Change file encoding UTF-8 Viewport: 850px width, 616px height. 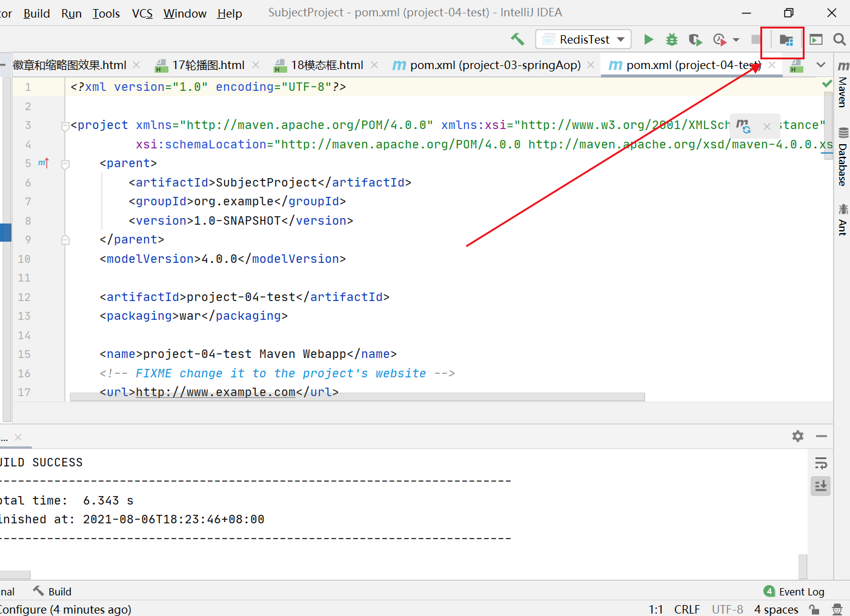point(727,609)
